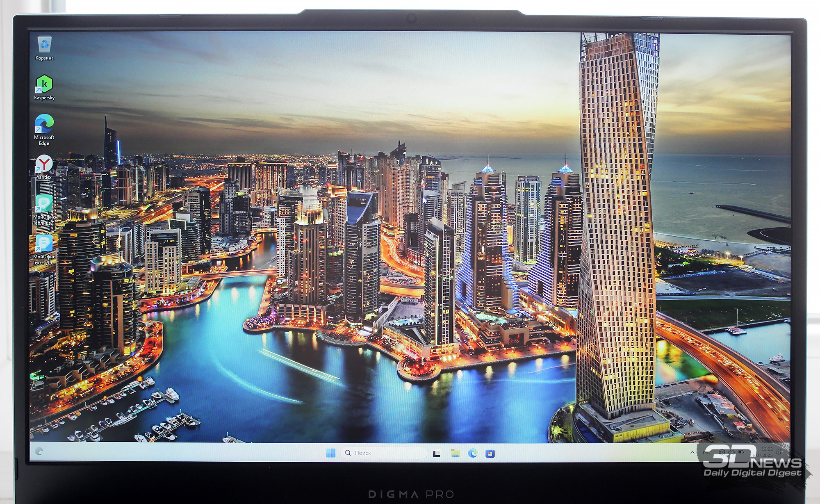
Task: Launch the Kaspersky desktop shortcut
Action: pyautogui.click(x=44, y=87)
